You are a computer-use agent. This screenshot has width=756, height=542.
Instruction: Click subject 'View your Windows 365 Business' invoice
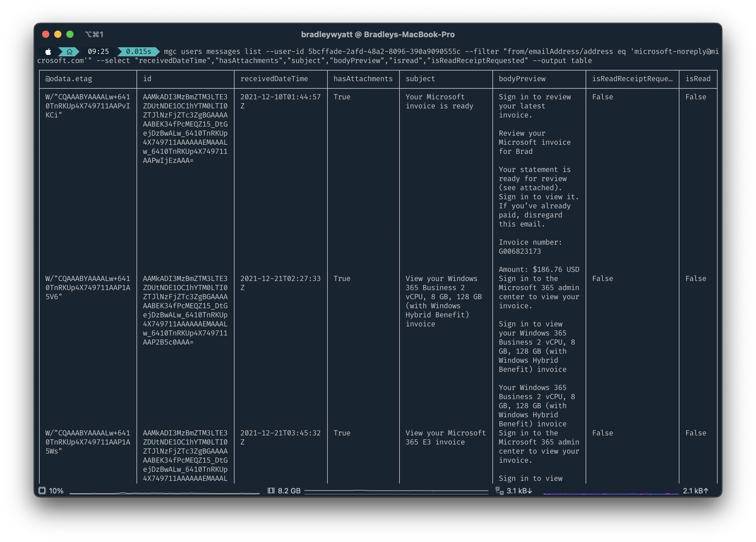(444, 301)
